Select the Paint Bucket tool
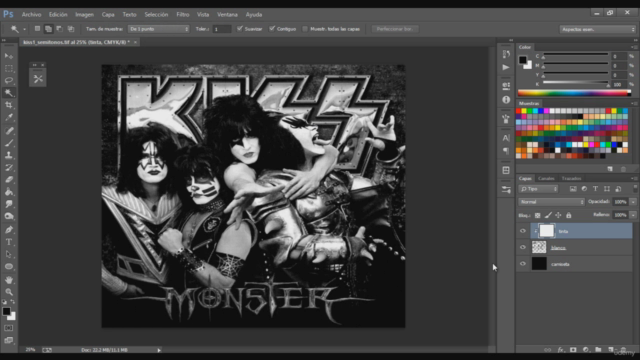 [9, 192]
